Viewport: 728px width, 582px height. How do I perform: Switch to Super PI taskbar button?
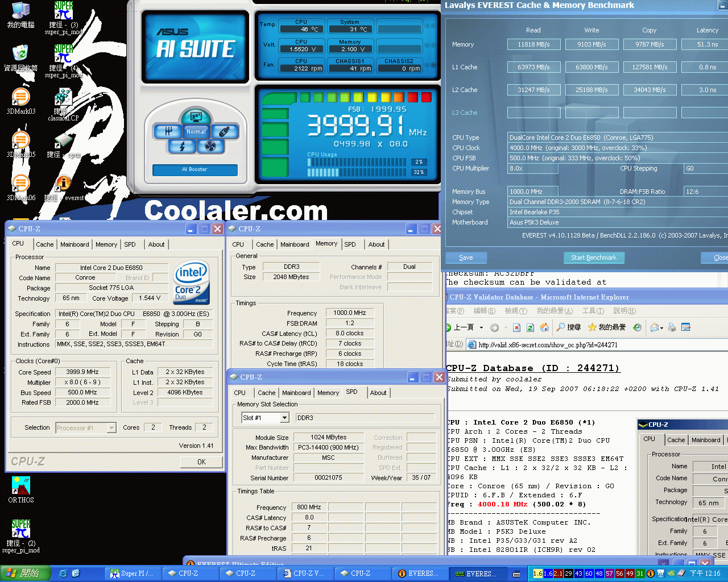coord(133,573)
